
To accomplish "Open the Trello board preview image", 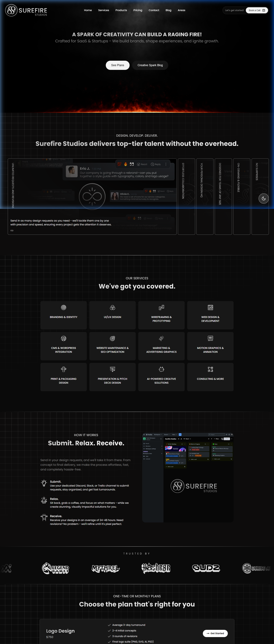I will (188, 478).
